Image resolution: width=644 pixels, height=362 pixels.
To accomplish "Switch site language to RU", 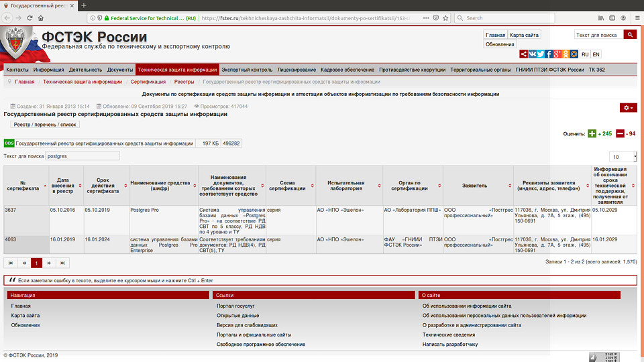I will pos(585,54).
